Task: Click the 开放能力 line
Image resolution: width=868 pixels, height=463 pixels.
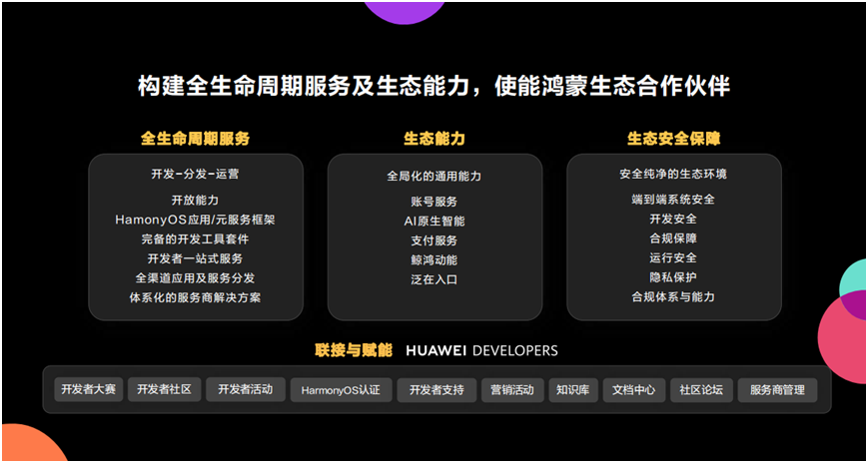Action: pyautogui.click(x=195, y=201)
